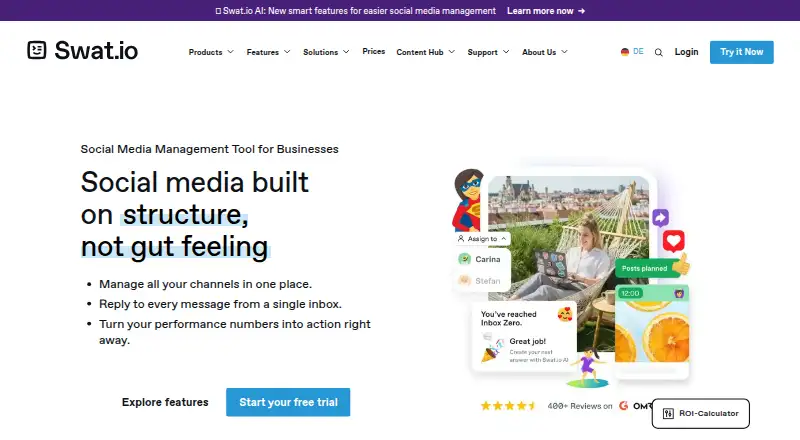
Task: Click Social Media Management Tool for Businesses text
Action: 210,149
